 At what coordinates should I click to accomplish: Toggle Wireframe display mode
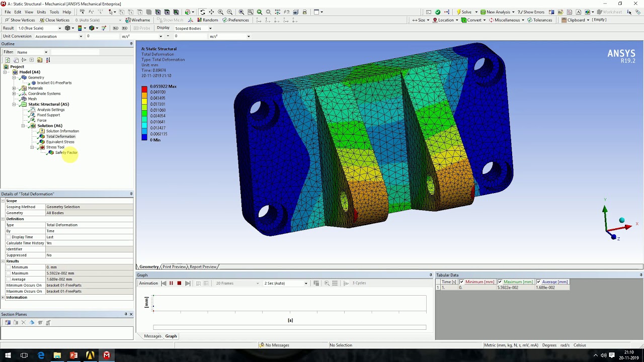point(138,20)
